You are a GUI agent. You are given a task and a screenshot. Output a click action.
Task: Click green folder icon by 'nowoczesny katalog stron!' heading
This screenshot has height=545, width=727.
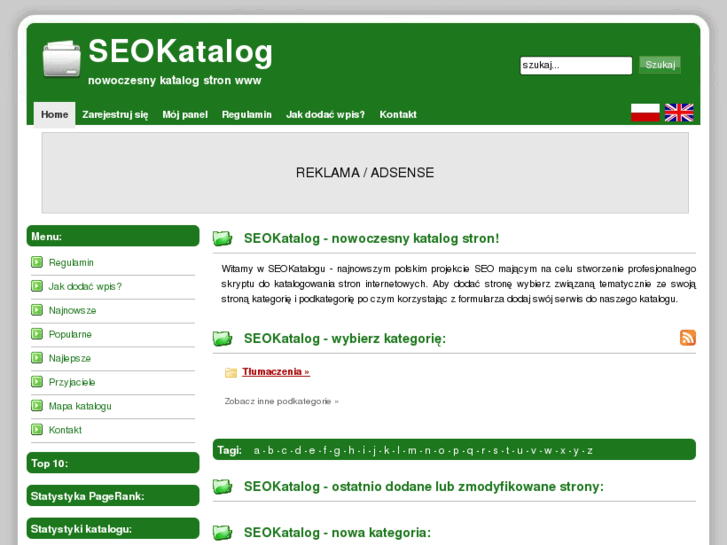(223, 238)
